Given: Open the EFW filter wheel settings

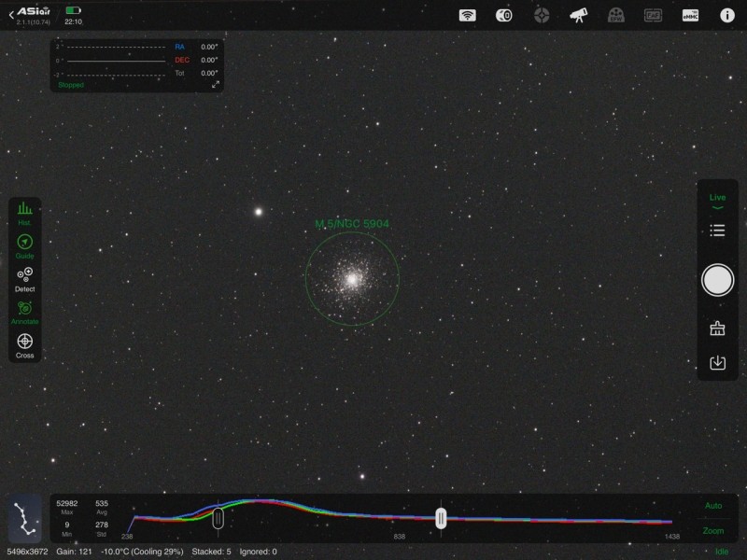Looking at the screenshot, I should click(615, 15).
